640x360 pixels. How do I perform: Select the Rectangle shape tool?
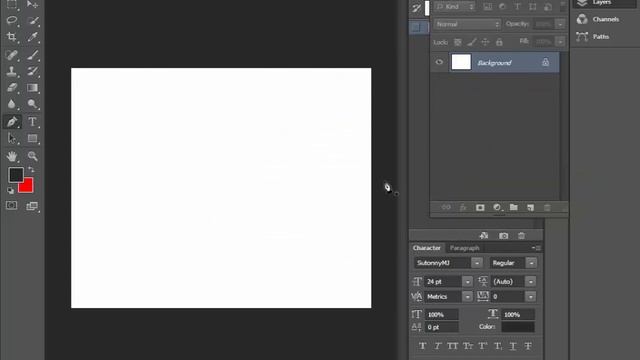(33, 138)
